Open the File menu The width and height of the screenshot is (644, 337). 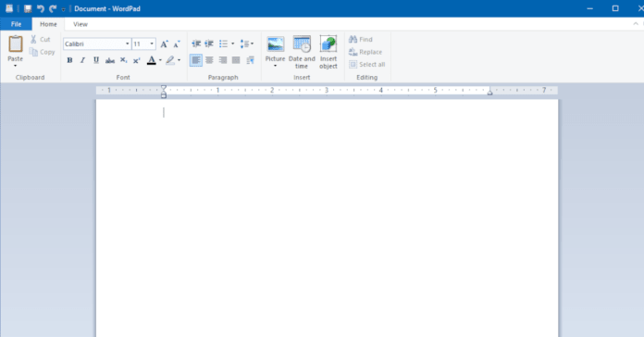[x=16, y=24]
